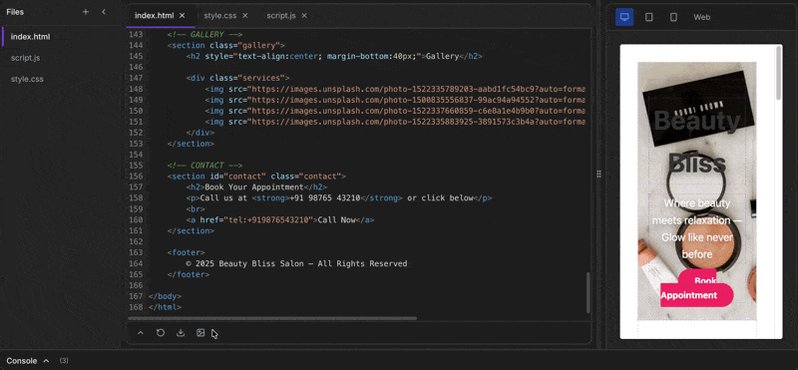Click the editor's vertical scrollbar thumb
Viewport: 798px width, 370px height.
[x=588, y=293]
